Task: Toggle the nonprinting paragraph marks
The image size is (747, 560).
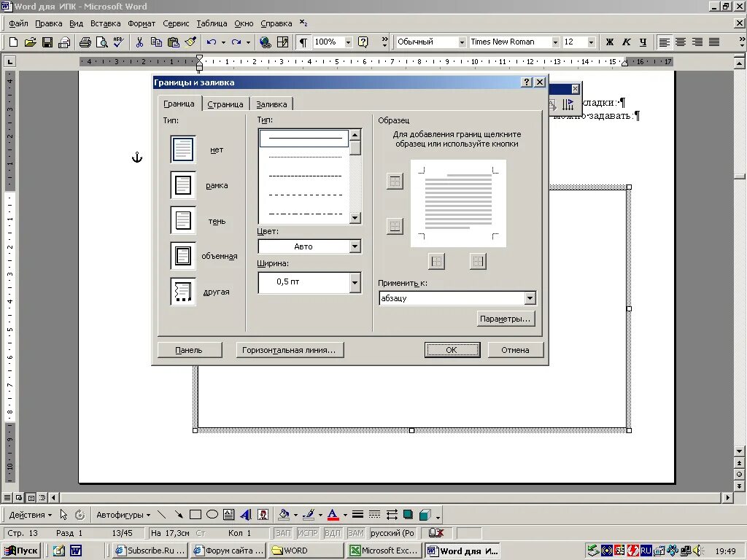Action: tap(303, 42)
